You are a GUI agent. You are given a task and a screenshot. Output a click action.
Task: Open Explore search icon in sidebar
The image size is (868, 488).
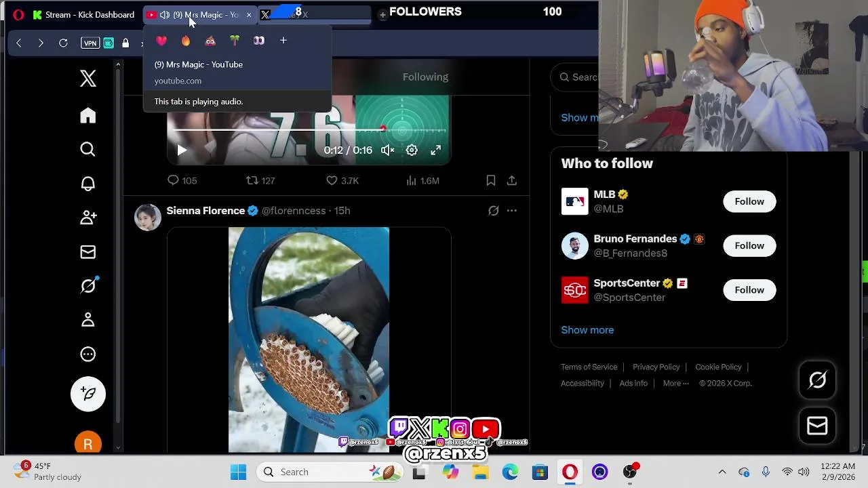87,149
